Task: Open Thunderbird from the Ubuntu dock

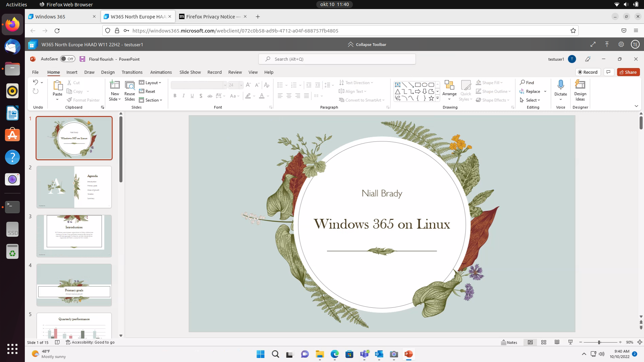Action: 12,47
